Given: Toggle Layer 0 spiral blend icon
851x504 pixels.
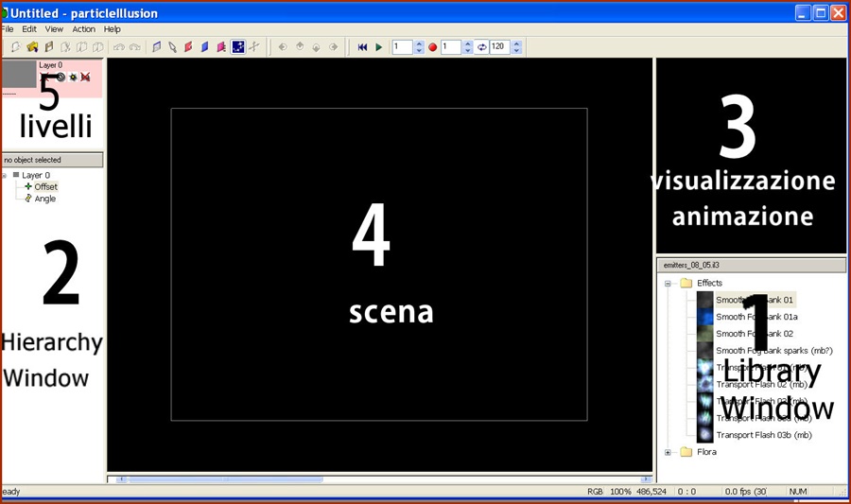Looking at the screenshot, I should (61, 77).
